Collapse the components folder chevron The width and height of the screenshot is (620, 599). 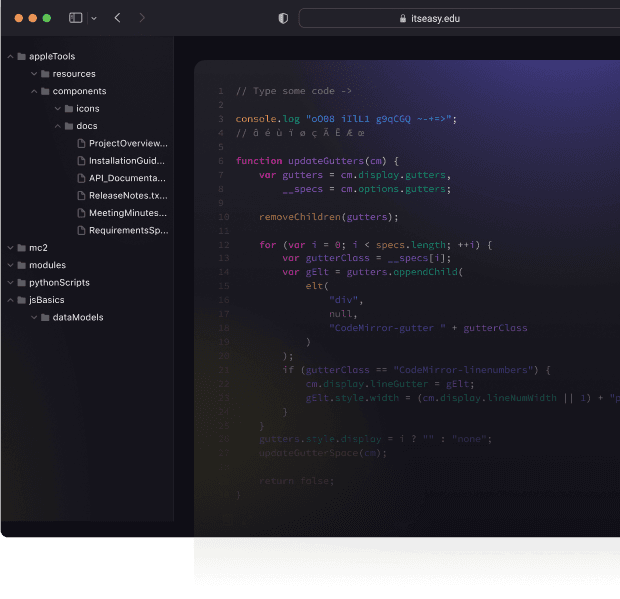click(x=34, y=91)
